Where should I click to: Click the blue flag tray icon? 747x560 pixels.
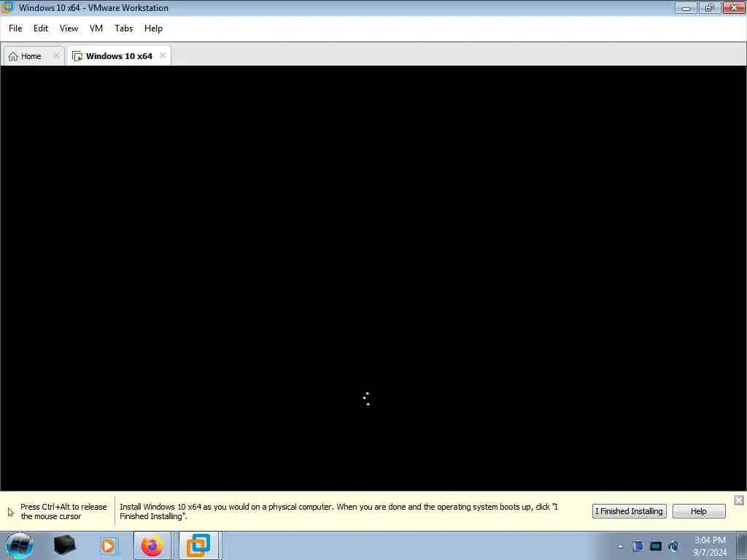point(638,546)
